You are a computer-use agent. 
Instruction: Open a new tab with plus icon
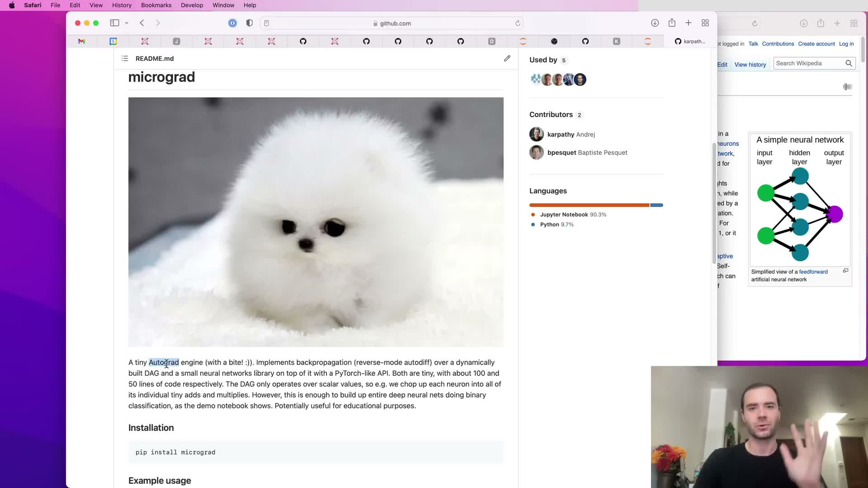pyautogui.click(x=688, y=23)
